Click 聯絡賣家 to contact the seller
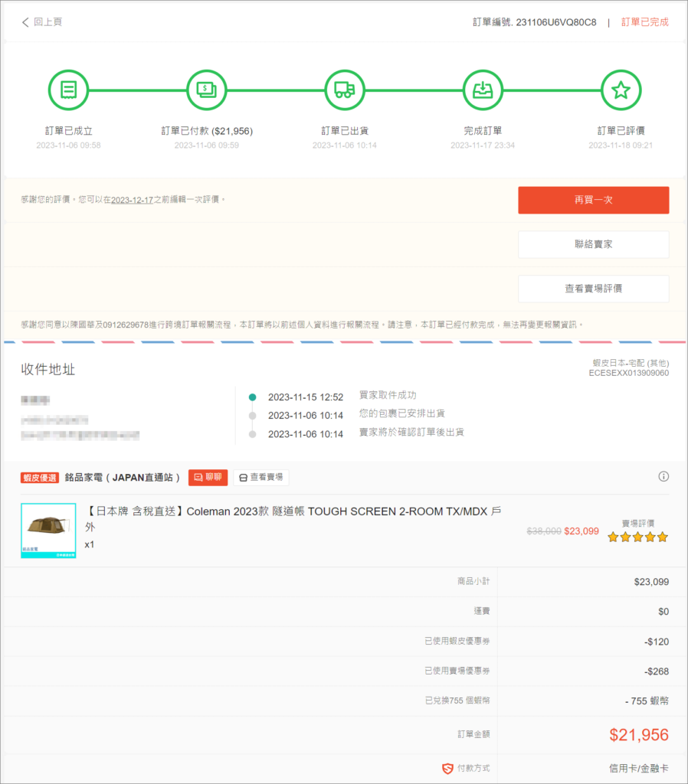 [x=593, y=244]
